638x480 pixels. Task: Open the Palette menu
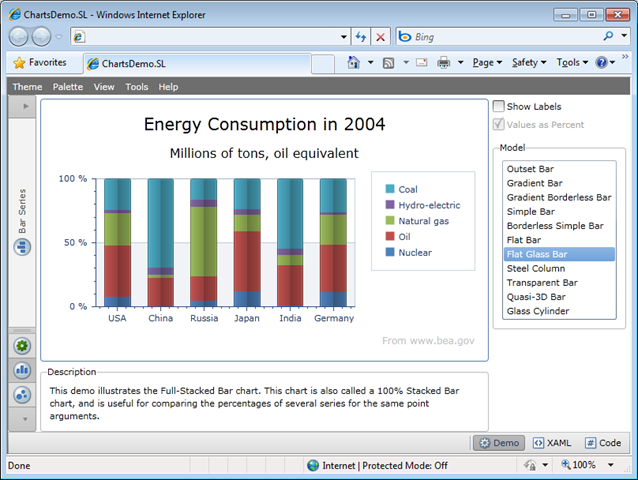pos(68,87)
